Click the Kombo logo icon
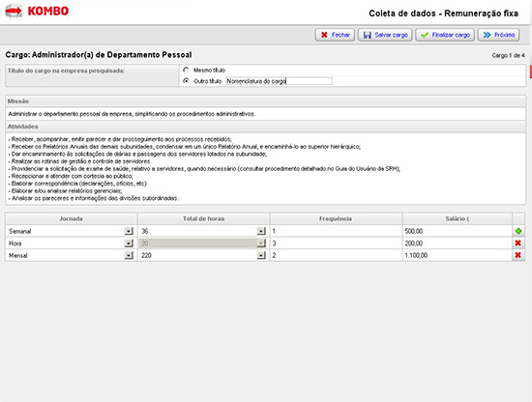The width and height of the screenshot is (532, 402). pos(14,12)
